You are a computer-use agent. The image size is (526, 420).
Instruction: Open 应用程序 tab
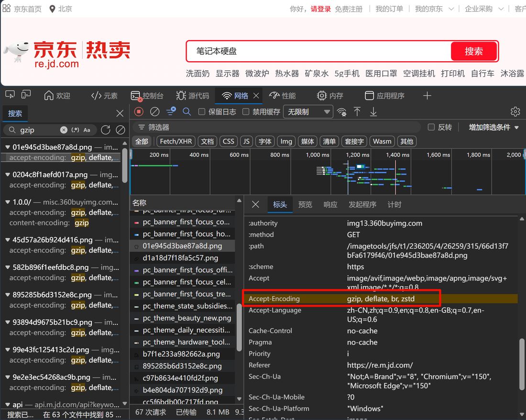(384, 96)
